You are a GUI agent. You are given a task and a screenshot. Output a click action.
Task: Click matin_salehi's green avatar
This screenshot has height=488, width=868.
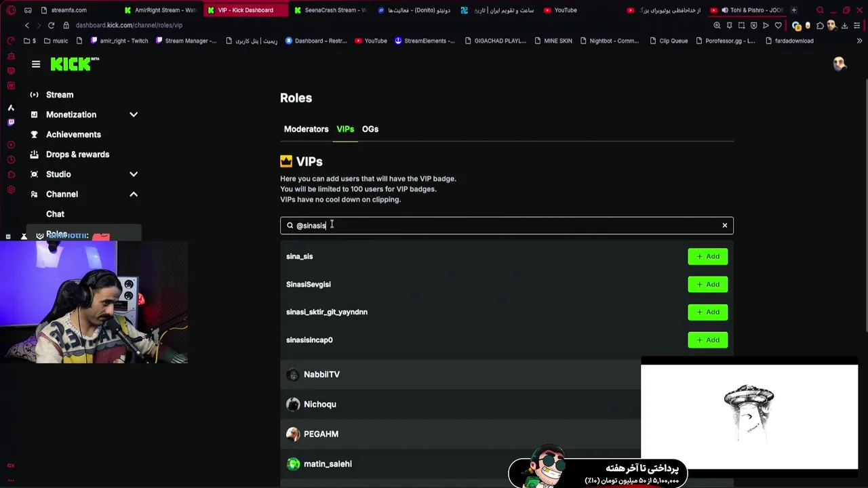click(x=293, y=464)
